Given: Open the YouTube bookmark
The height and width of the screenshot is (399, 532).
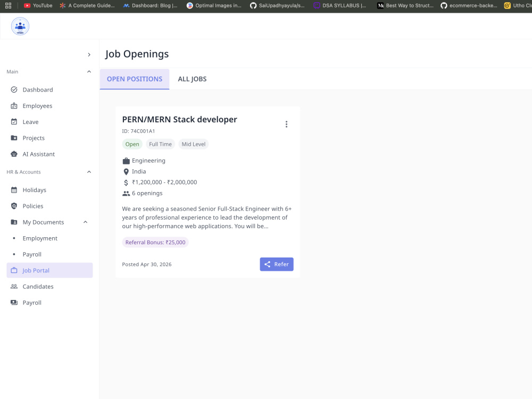Looking at the screenshot, I should pyautogui.click(x=38, y=5).
